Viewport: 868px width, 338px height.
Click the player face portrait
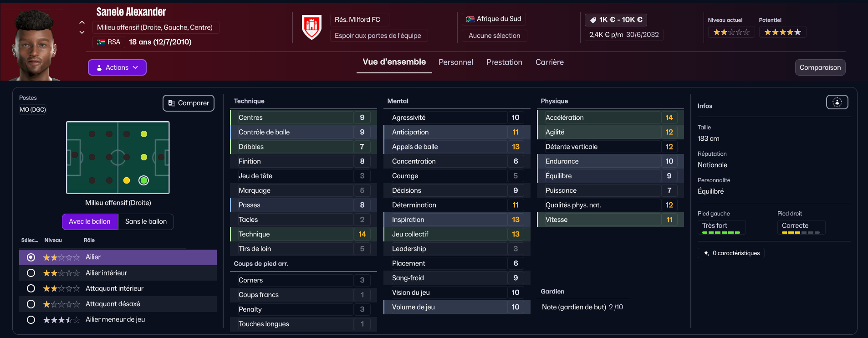[36, 45]
